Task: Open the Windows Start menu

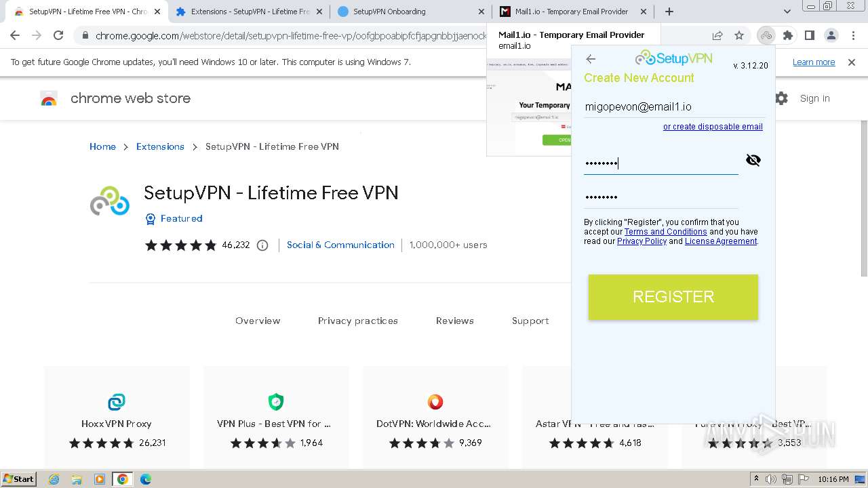Action: pos(18,479)
